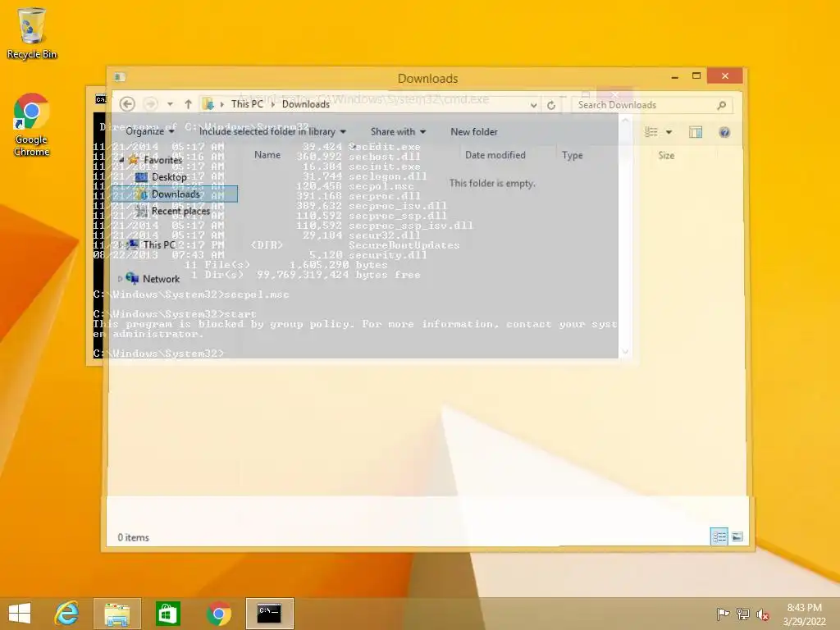Image resolution: width=840 pixels, height=630 pixels.
Task: Expand the Network tree node
Action: pyautogui.click(x=120, y=279)
